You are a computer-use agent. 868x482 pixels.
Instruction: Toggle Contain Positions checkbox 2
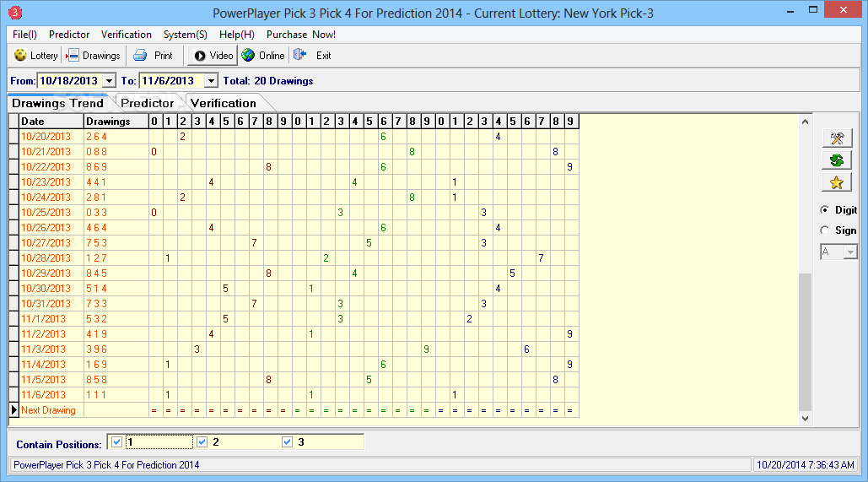click(x=202, y=441)
